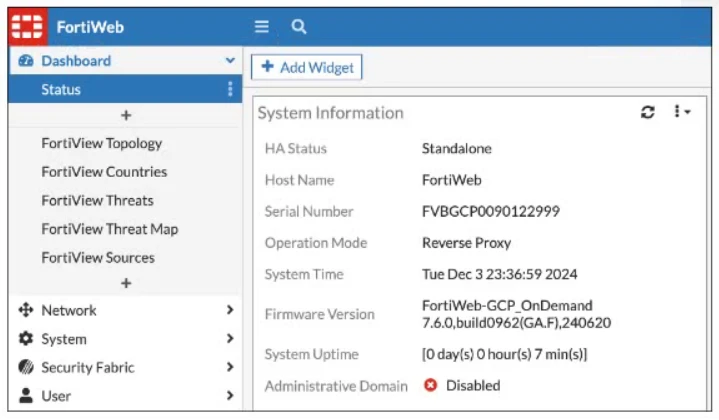Open FortiView Threat Map
Image resolution: width=719 pixels, height=420 pixels.
coord(109,229)
